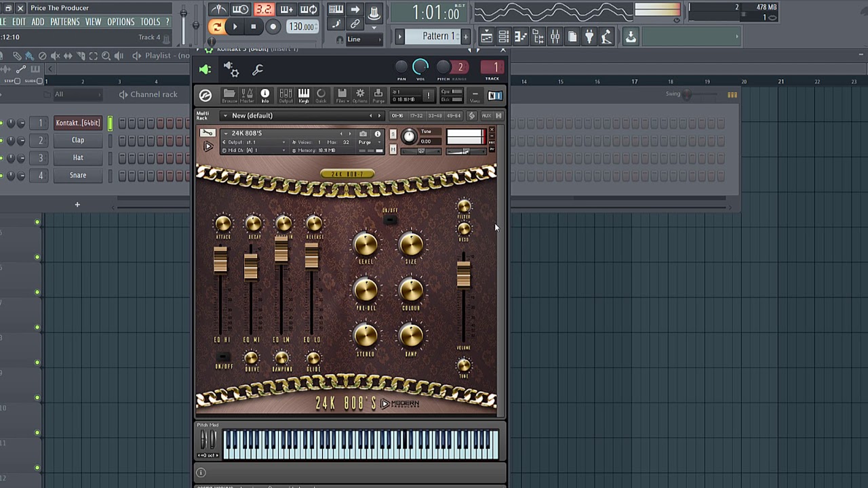Select the Kontakt..[64bit] channel button
This screenshot has width=868, height=488.
click(x=78, y=123)
